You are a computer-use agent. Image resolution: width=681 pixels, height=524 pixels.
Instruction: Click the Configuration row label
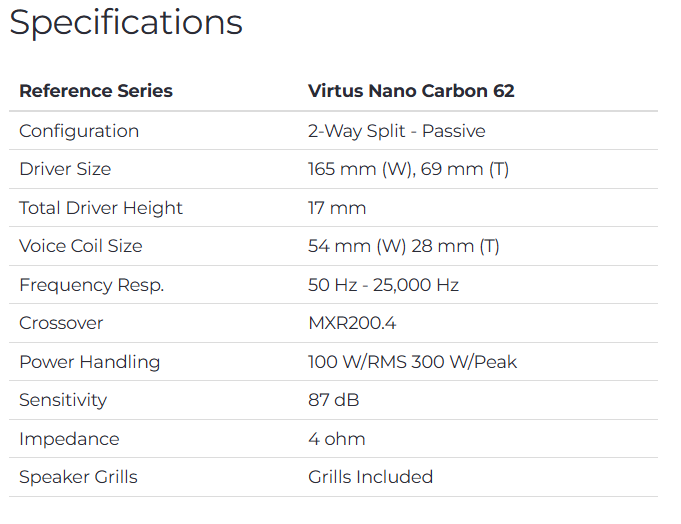79,131
